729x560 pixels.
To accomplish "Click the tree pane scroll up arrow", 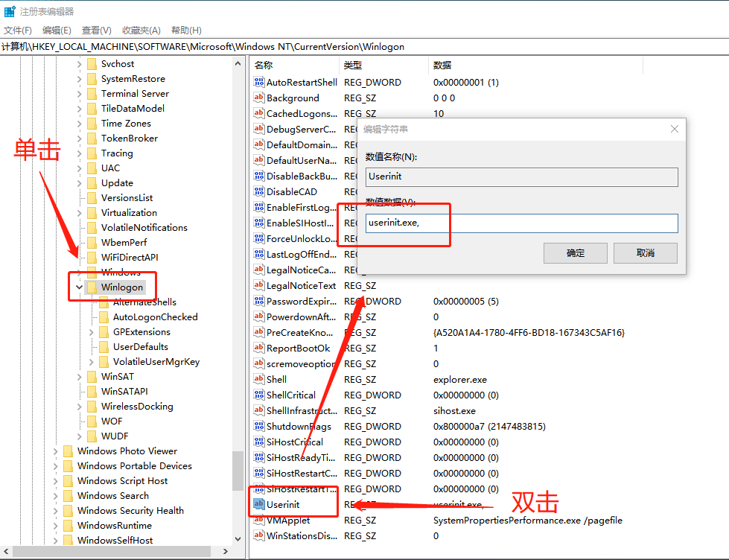I will tap(238, 63).
